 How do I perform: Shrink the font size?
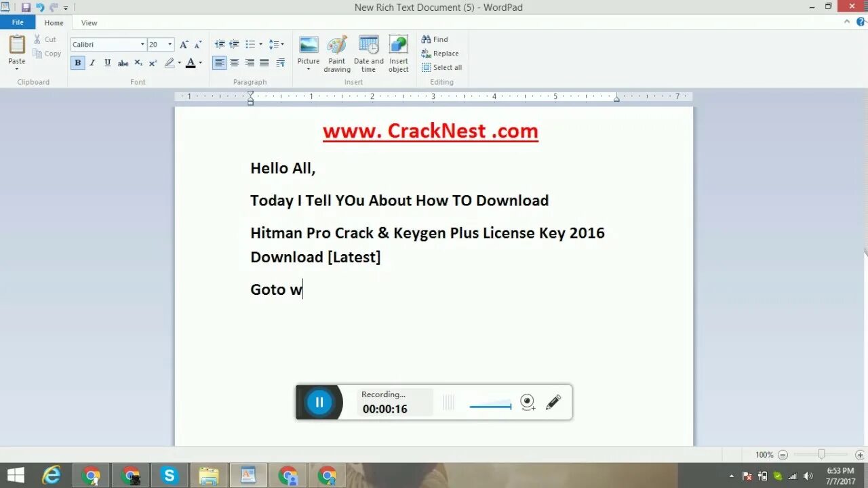tap(198, 45)
